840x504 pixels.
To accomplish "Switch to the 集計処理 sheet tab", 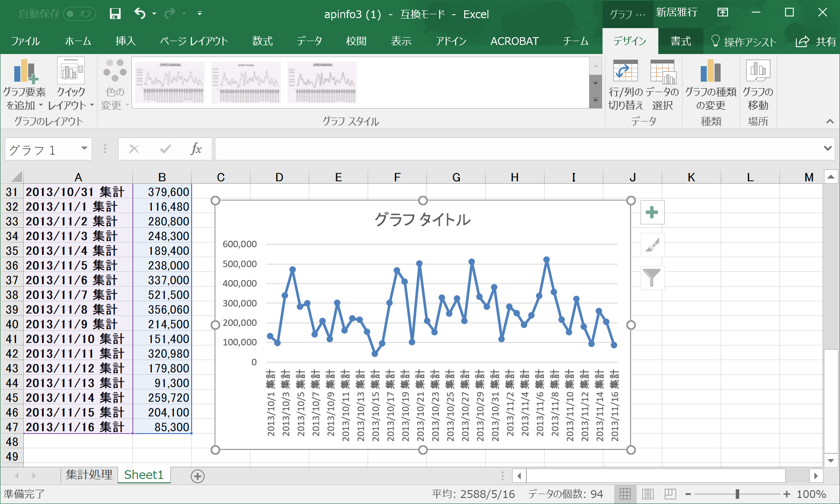I will (x=89, y=475).
